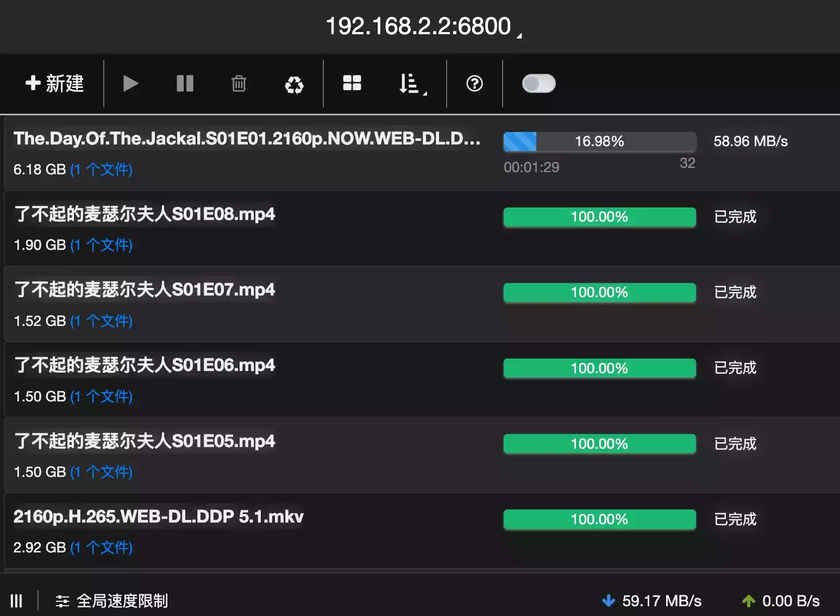Viewport: 840px width, 616px height.
Task: Click the 16.98% download progress bar
Action: (x=599, y=141)
